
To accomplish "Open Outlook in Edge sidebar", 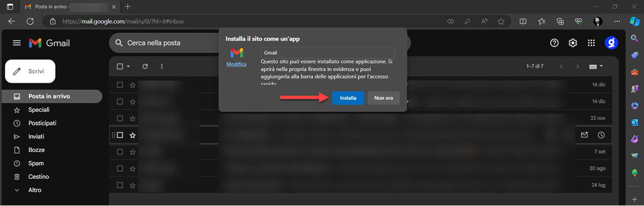I will [635, 122].
